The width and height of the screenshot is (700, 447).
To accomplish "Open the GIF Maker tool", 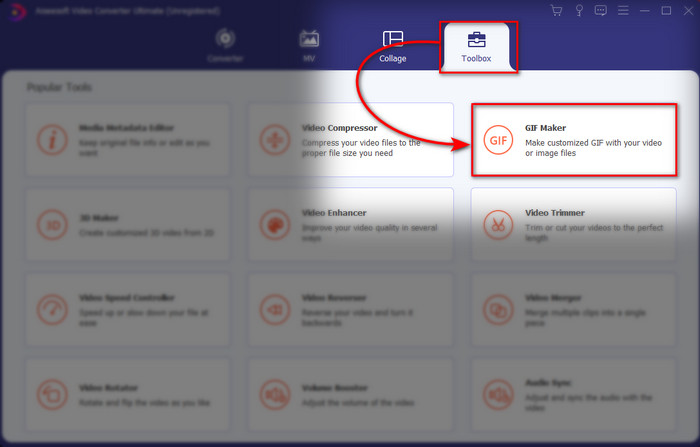I will [574, 140].
